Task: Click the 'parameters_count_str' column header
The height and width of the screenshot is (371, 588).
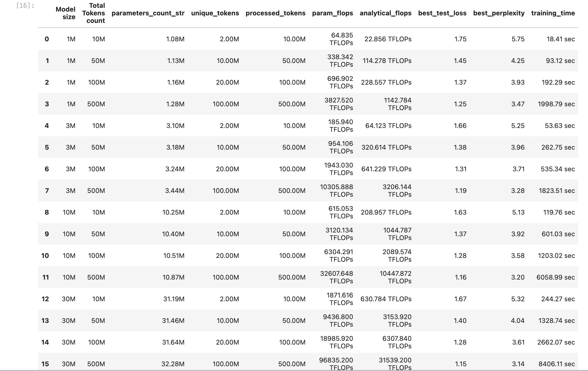Action: pos(148,13)
